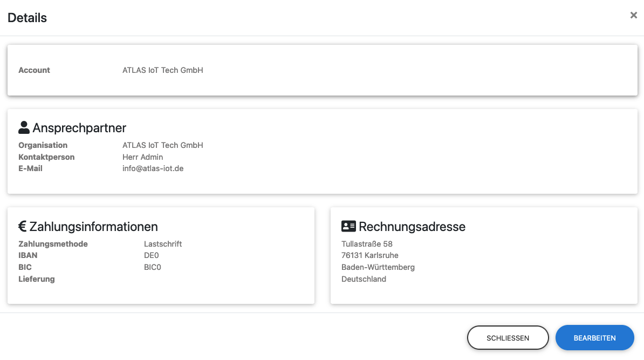The image size is (644, 360).
Task: Select the Account value ATLAS IoT Tech GmbH
Action: tap(162, 70)
